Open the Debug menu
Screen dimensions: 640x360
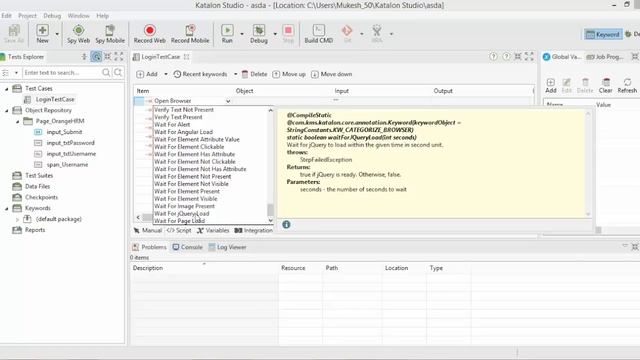[52, 16]
